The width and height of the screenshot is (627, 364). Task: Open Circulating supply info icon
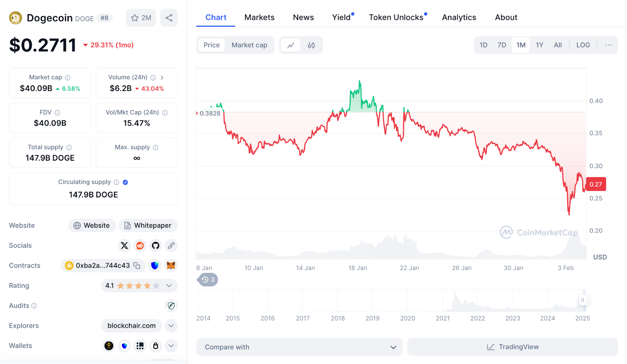pos(116,182)
